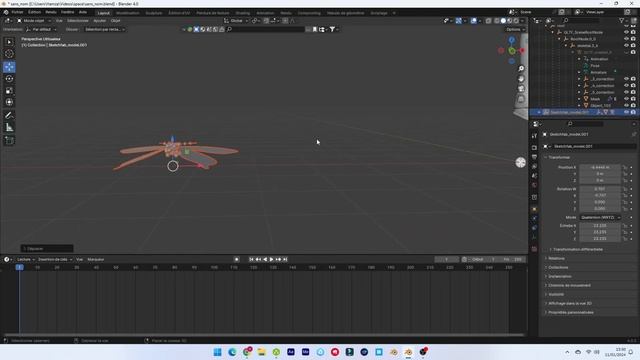Click the pan hand viewport gizmo

[x=521, y=79]
